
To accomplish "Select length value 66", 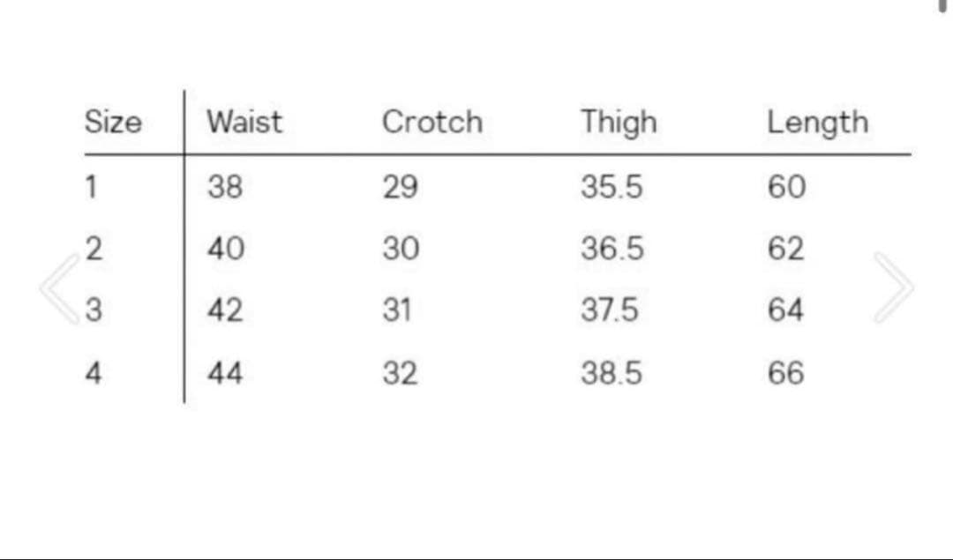I will click(785, 374).
